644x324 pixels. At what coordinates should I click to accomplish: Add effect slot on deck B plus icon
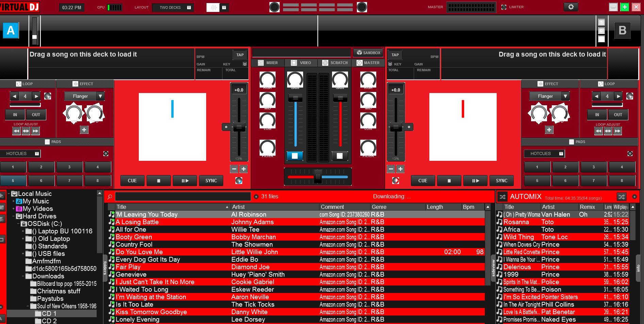(x=549, y=130)
